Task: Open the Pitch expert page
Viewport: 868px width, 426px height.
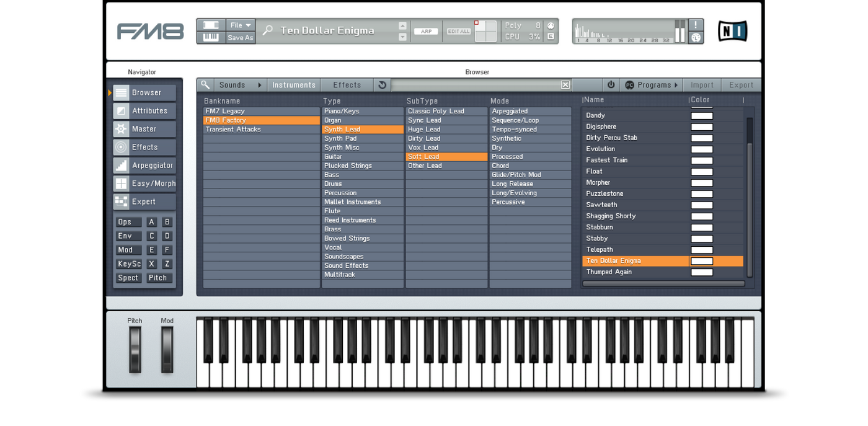Action: (x=159, y=278)
